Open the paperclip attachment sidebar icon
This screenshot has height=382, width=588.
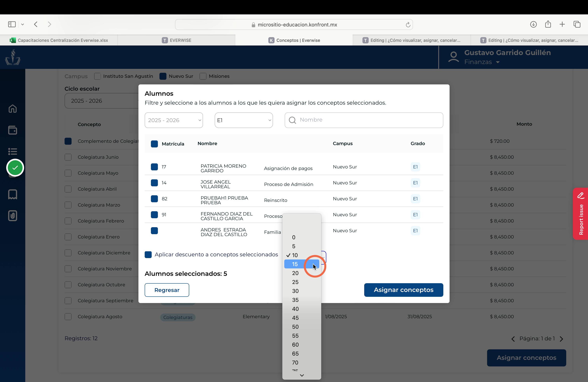coord(13,216)
